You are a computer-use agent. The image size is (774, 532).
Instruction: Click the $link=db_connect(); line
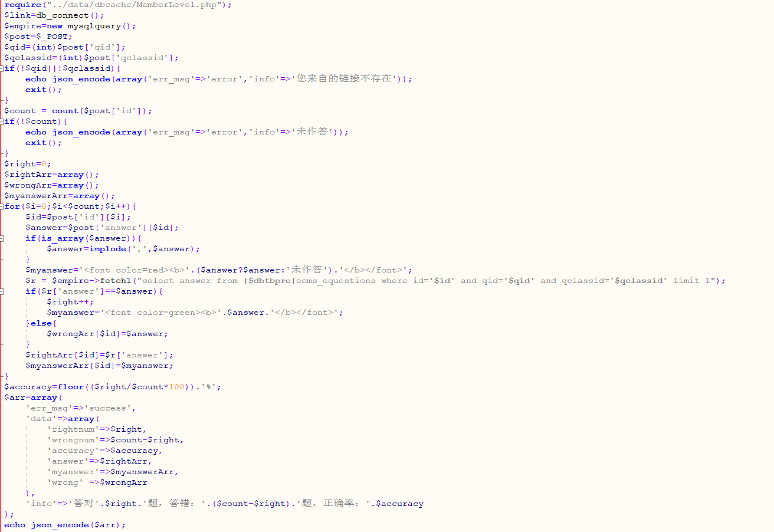point(54,15)
